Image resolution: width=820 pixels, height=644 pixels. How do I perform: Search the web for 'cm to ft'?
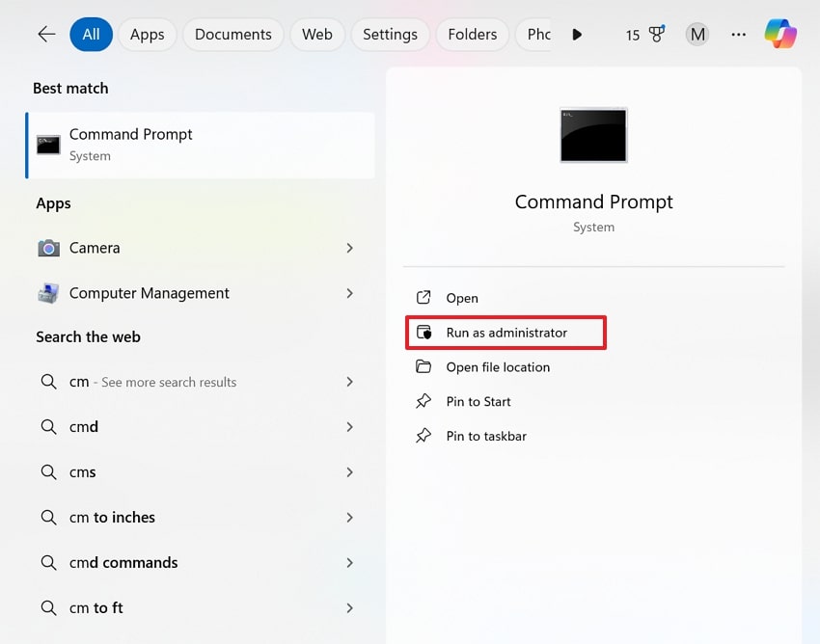201,608
